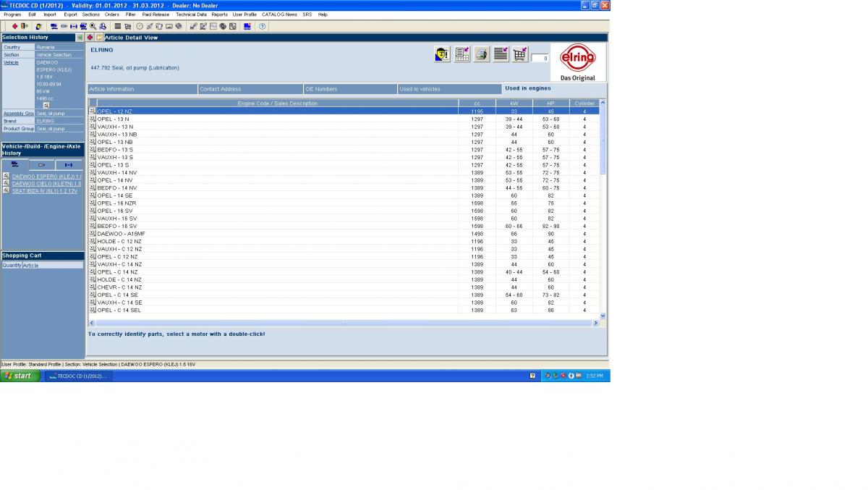This screenshot has width=868, height=490.
Task: Click the cart quantity input field
Action: pyautogui.click(x=540, y=58)
